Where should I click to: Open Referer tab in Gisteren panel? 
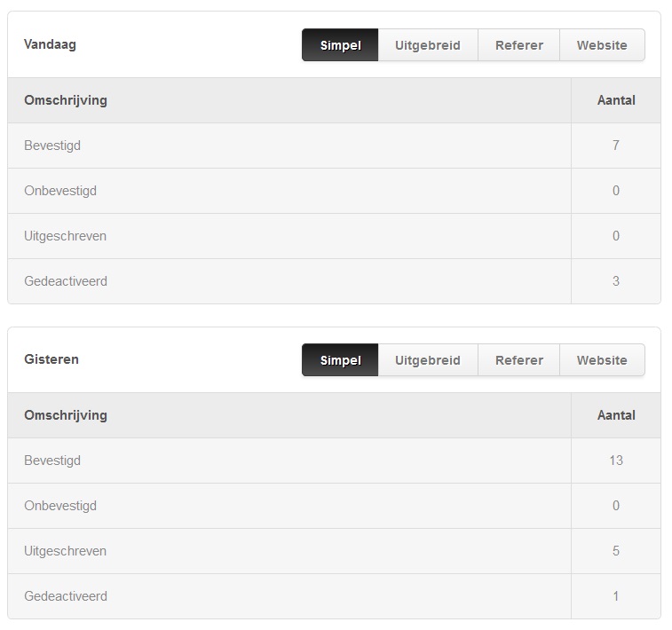click(x=519, y=359)
